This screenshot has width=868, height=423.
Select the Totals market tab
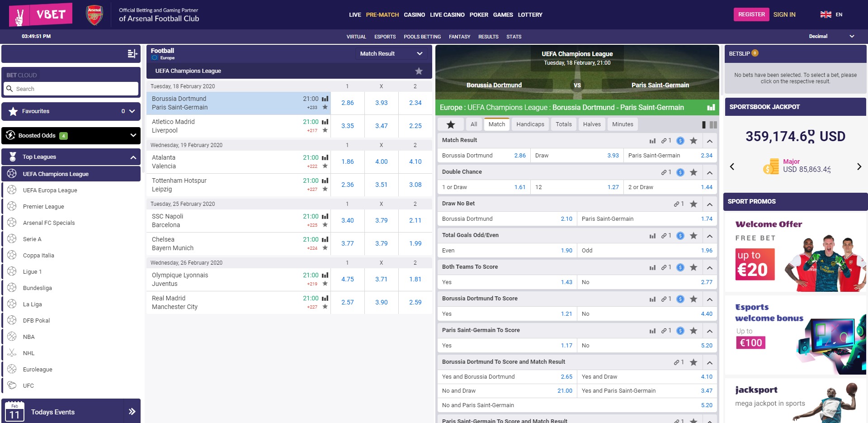click(x=564, y=124)
